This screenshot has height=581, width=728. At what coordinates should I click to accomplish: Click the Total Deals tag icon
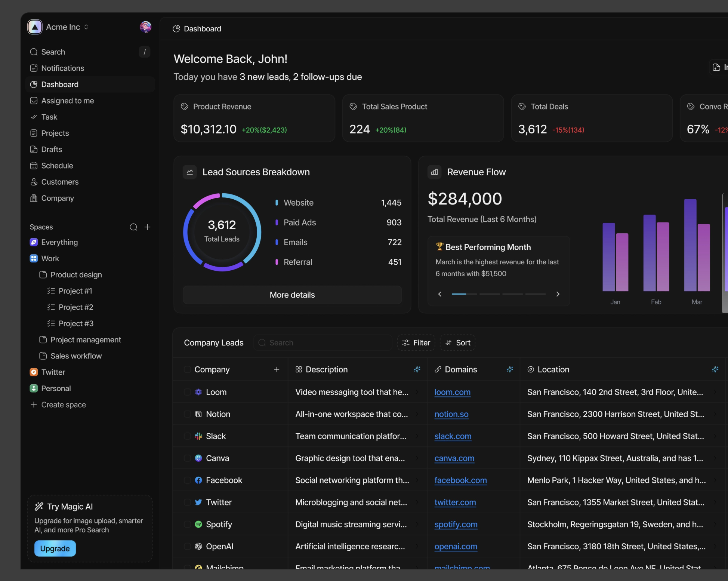pyautogui.click(x=522, y=107)
